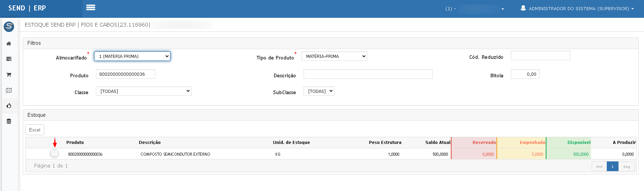
Task: Click the Excel export button
Action: 35,130
